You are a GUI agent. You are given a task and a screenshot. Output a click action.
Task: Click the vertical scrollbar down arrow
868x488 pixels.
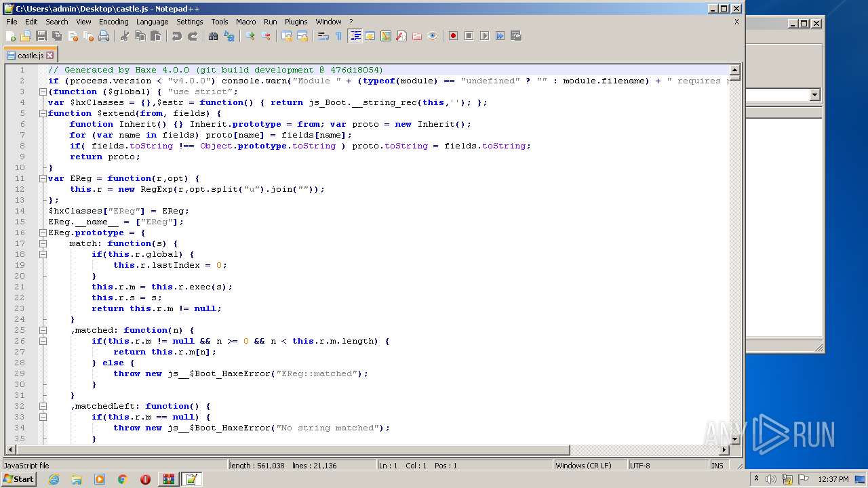click(734, 439)
